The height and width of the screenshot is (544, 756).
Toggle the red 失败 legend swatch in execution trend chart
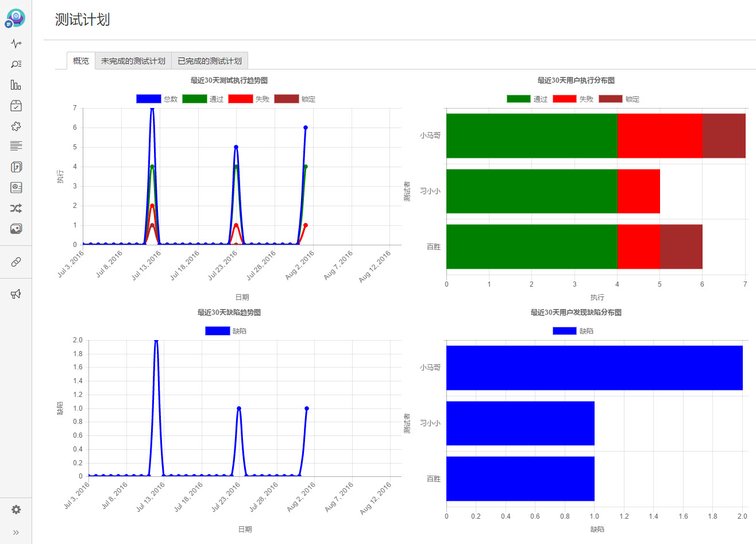[240, 99]
